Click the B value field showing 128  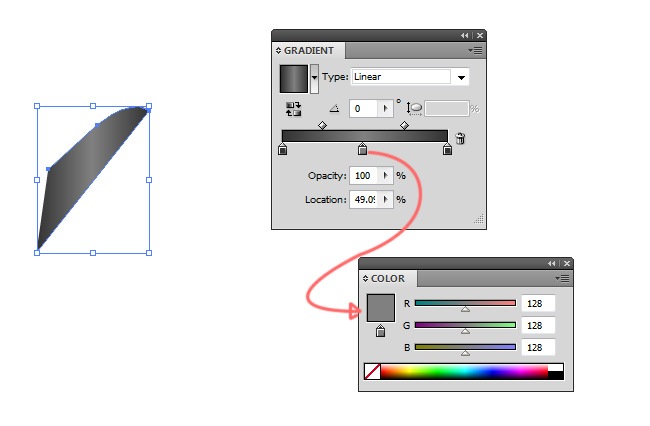[x=538, y=348]
